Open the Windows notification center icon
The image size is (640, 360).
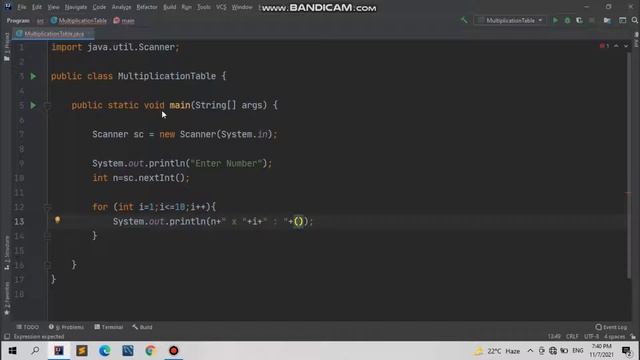[x=627, y=351]
